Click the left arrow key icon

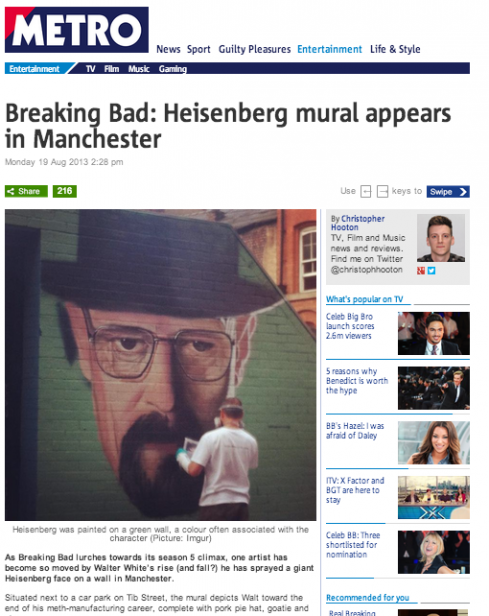click(366, 192)
